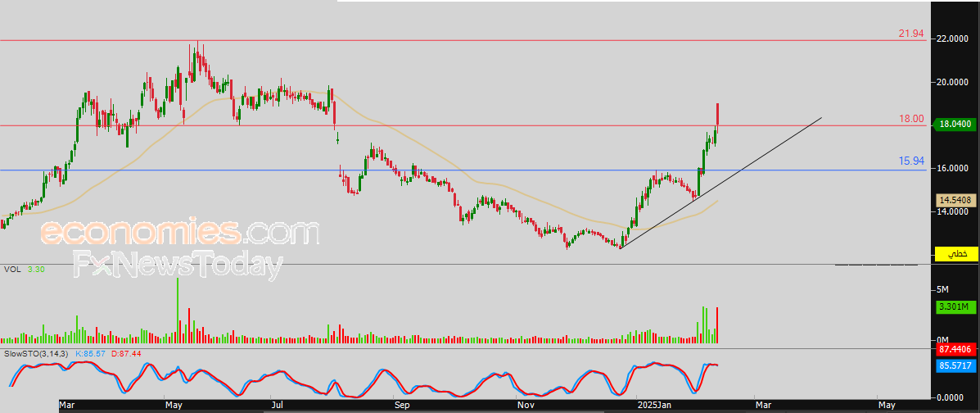Click the VOL indicator label
The image size is (980, 413).
(x=12, y=269)
